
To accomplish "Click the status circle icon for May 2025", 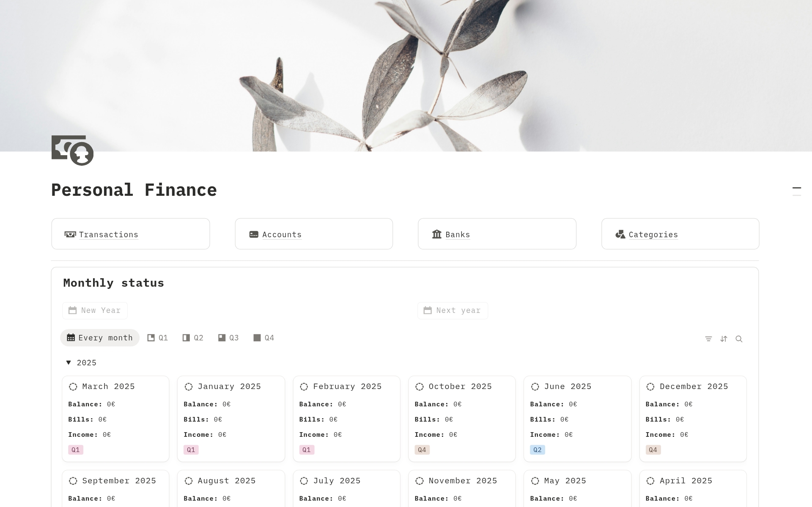I will pos(535,481).
